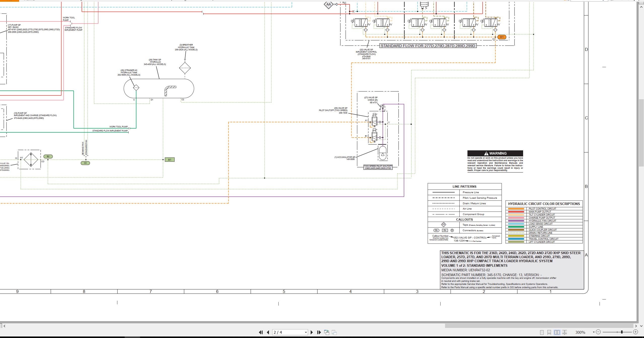The image size is (644, 338).
Task: Click the 'LINE PATTERNS' table heading
Action: point(464,187)
